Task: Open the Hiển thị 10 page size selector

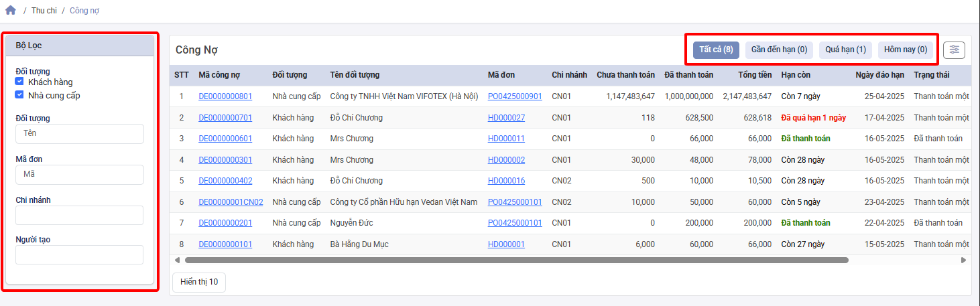Action: 199,282
